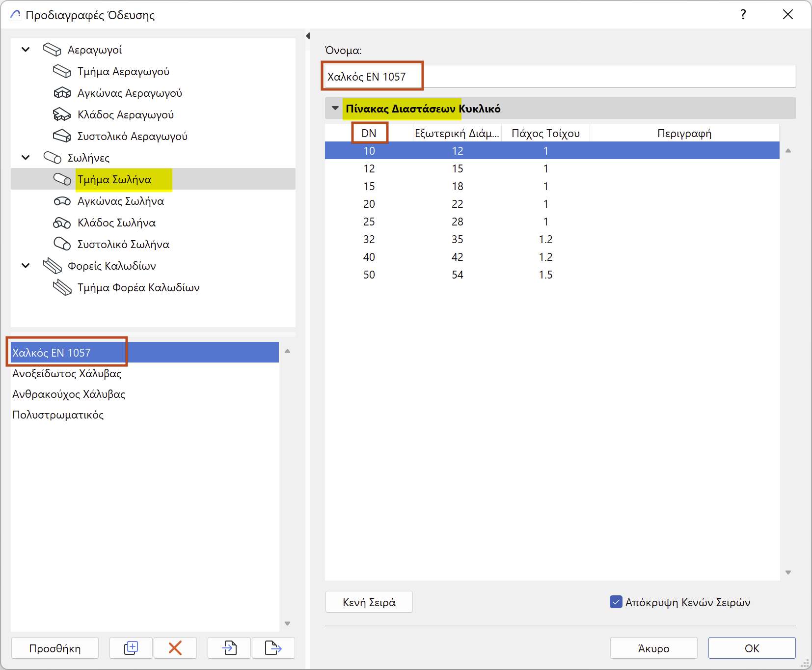This screenshot has width=812, height=670.
Task: Collapse the Σωλήνες tree group
Action: 26,158
